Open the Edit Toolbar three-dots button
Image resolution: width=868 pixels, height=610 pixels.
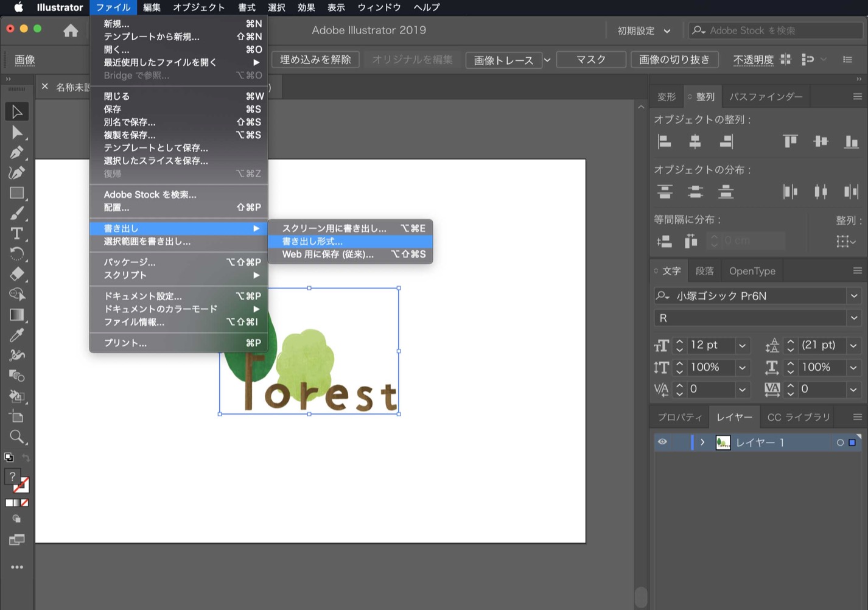pyautogui.click(x=17, y=567)
